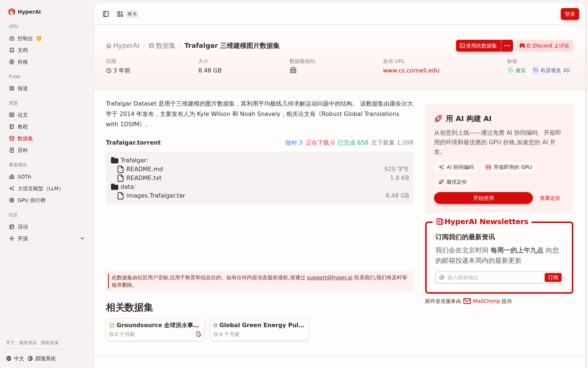The width and height of the screenshot is (588, 368).
Task: Open the 跟随系统 theme selector
Action: pyautogui.click(x=42, y=358)
